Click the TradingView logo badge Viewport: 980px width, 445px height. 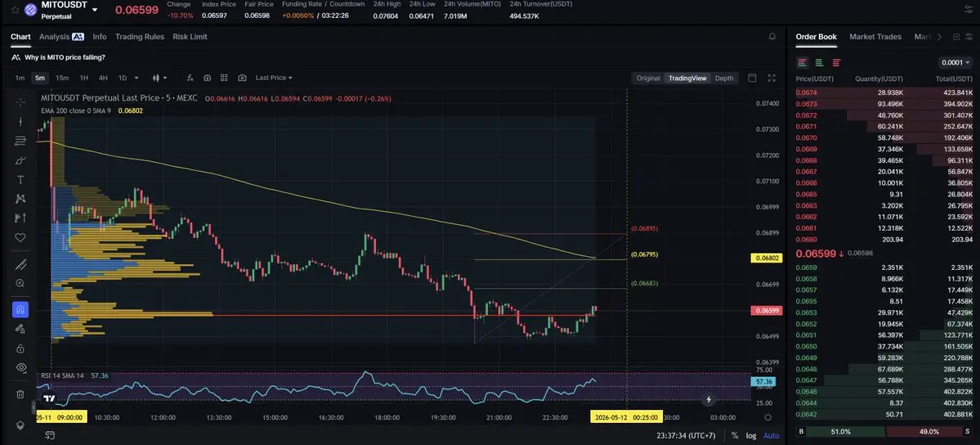coord(49,398)
